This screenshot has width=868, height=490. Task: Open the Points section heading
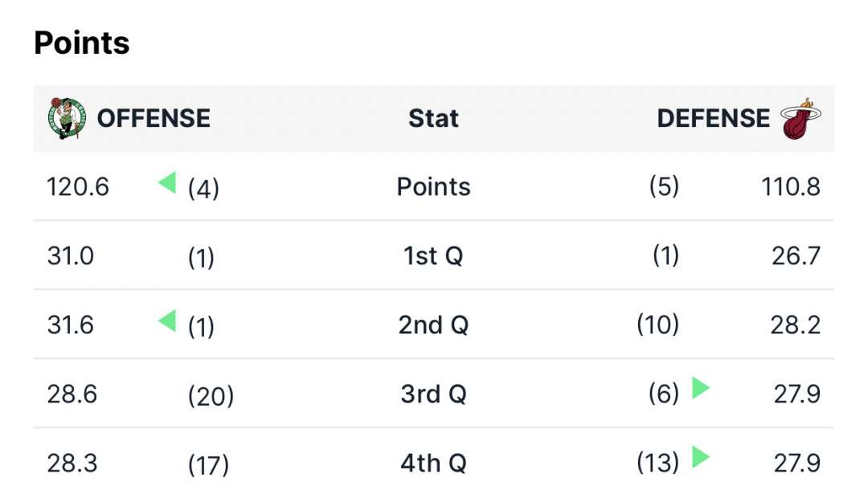pos(82,43)
